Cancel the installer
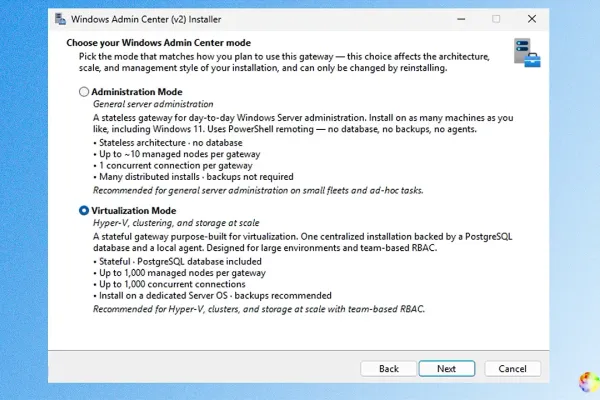 tap(512, 369)
